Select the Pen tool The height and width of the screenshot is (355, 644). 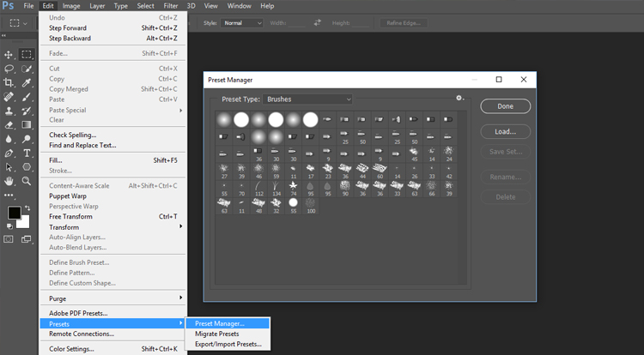tap(9, 153)
